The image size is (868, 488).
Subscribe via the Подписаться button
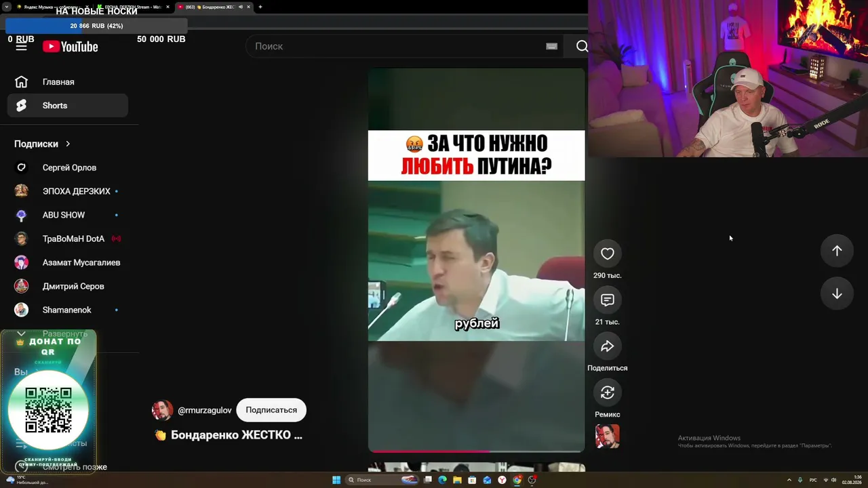pyautogui.click(x=271, y=410)
